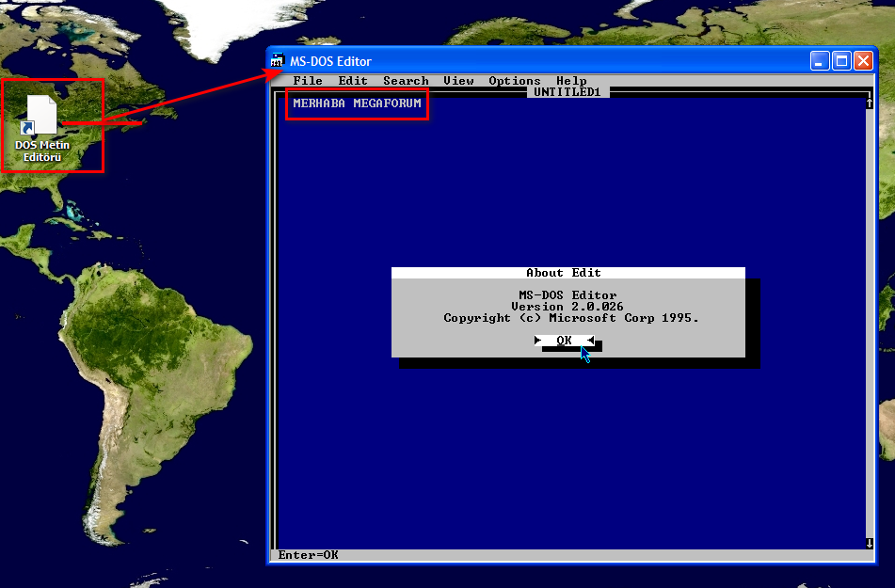
Task: Open the View menu
Action: [x=459, y=81]
